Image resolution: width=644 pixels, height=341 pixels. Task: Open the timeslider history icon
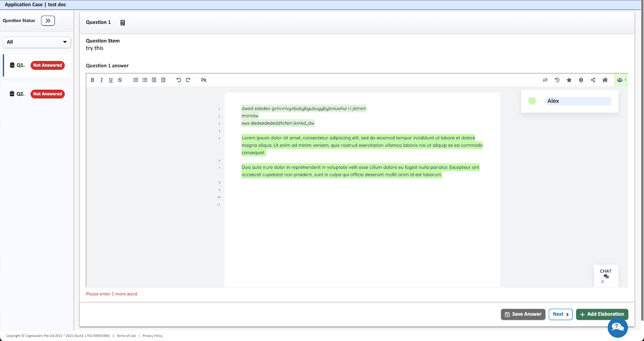(557, 80)
